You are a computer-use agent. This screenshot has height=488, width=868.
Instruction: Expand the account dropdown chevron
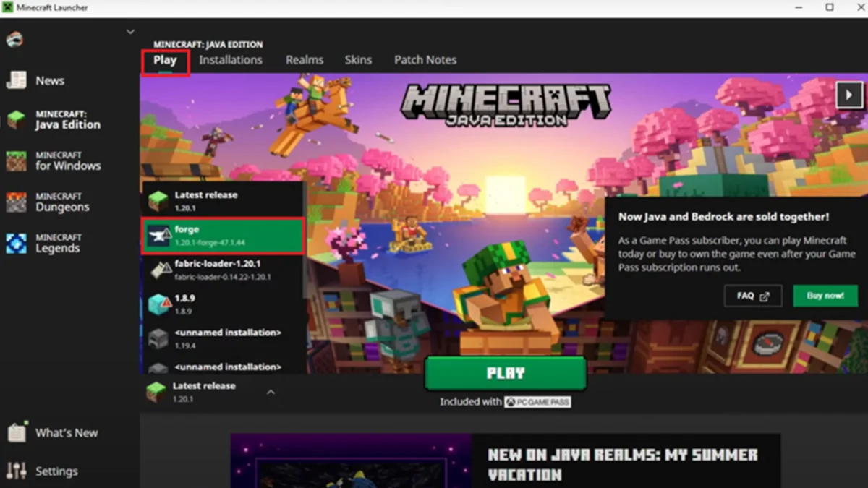click(x=130, y=32)
